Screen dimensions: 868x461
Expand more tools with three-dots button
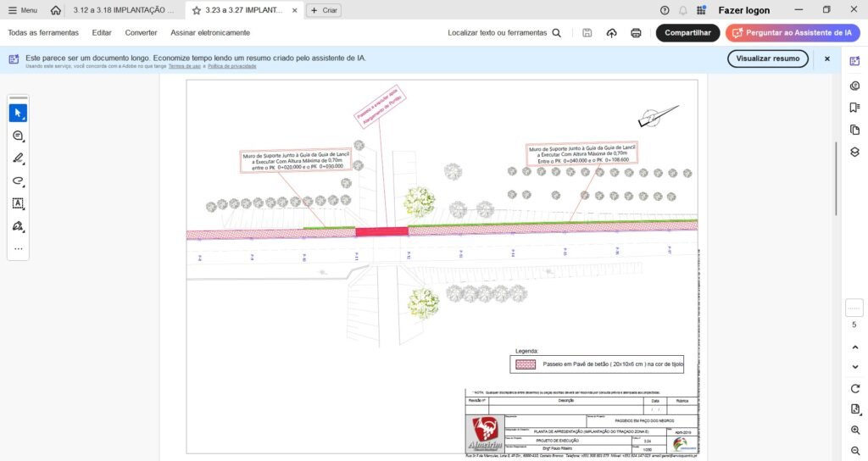pyautogui.click(x=18, y=249)
